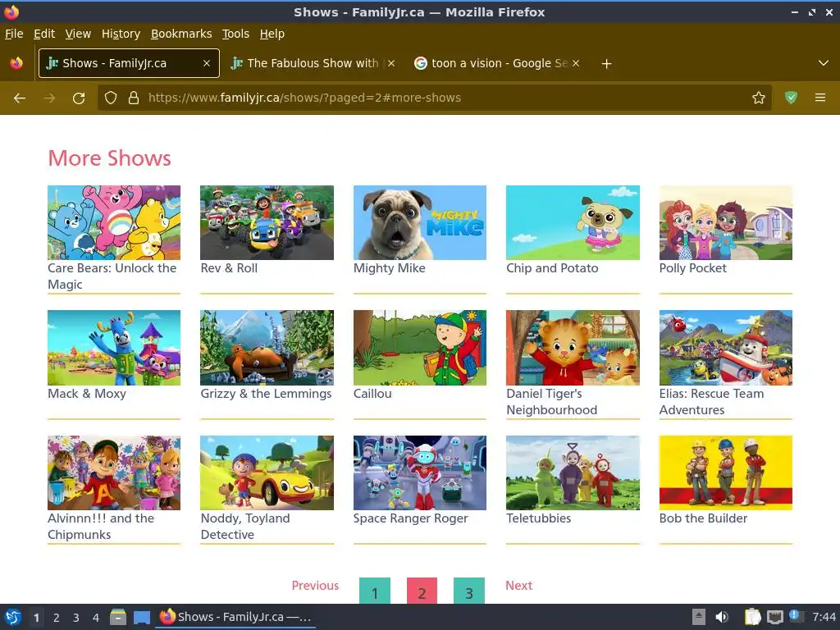Open Alvinnn!!! and the Chipmunks thumbnail
This screenshot has height=630, width=840.
[x=114, y=472]
